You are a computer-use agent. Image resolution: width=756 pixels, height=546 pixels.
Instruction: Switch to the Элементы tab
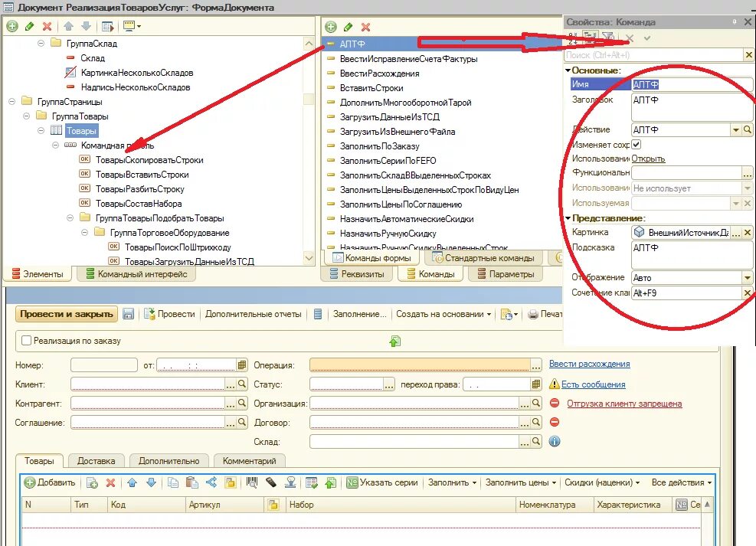[x=38, y=273]
